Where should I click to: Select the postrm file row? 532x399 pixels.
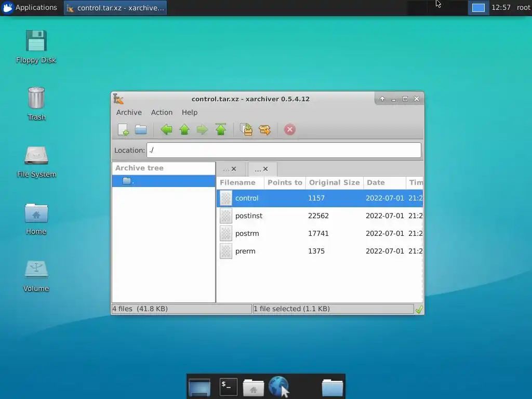(320, 233)
